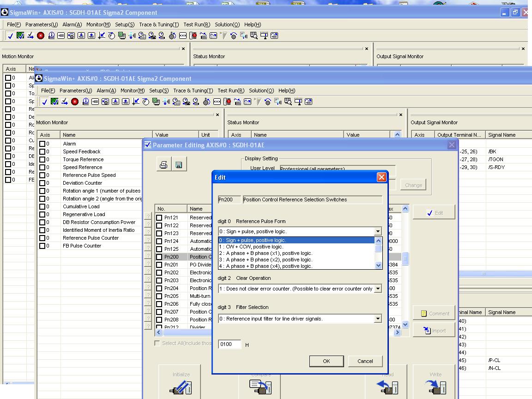Click the clock-shaped icon in front window toolbar
This screenshot has height=399, width=532.
point(146,102)
